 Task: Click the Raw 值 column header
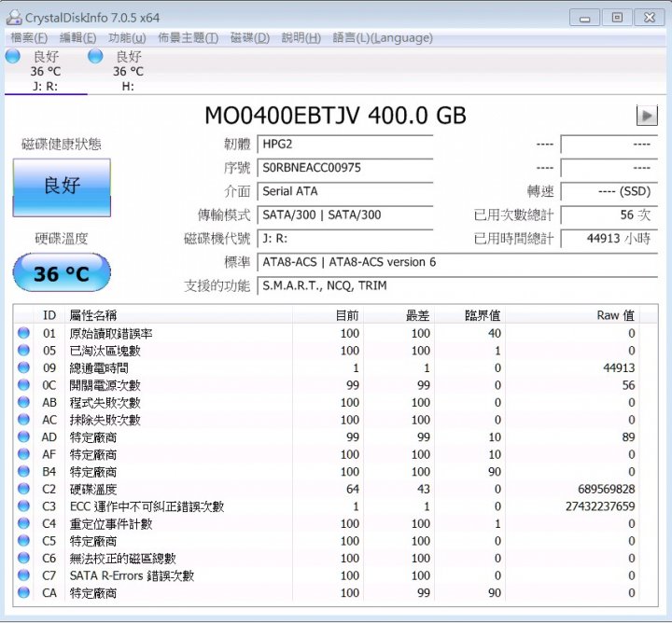click(572, 315)
